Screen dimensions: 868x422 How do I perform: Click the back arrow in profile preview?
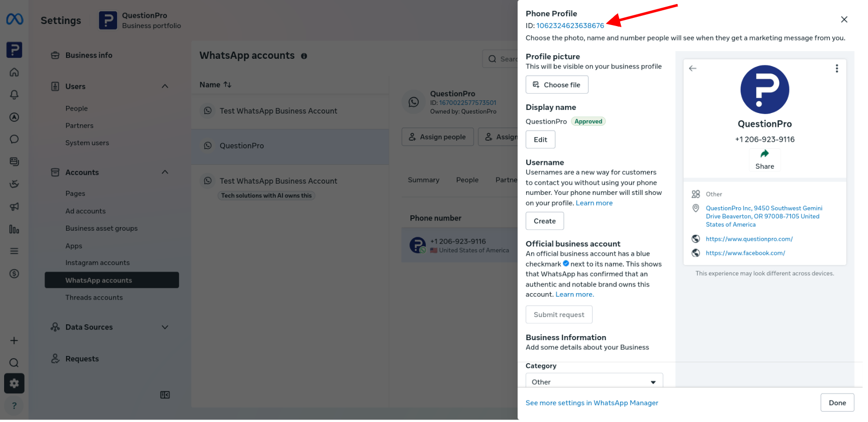tap(692, 69)
